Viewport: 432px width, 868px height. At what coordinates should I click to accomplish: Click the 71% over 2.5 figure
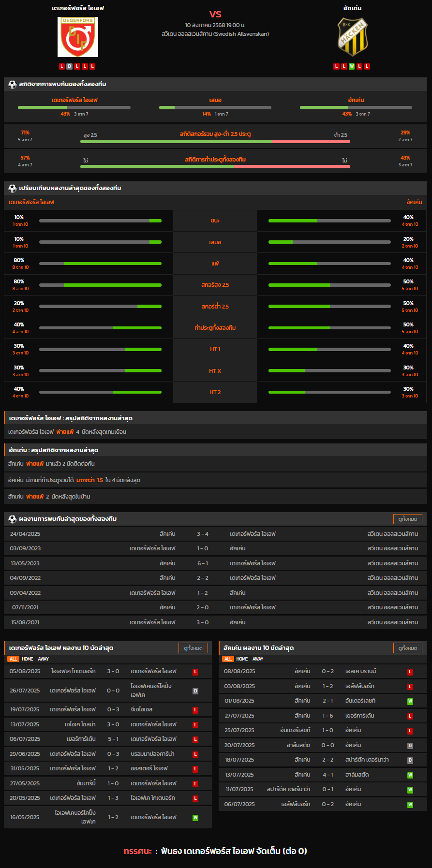(25, 132)
